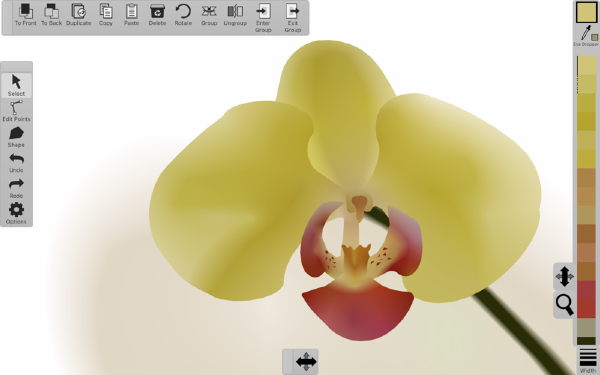Screen dimensions: 600x375
Task: Pick the dark red palette swatch
Action: coord(586,290)
